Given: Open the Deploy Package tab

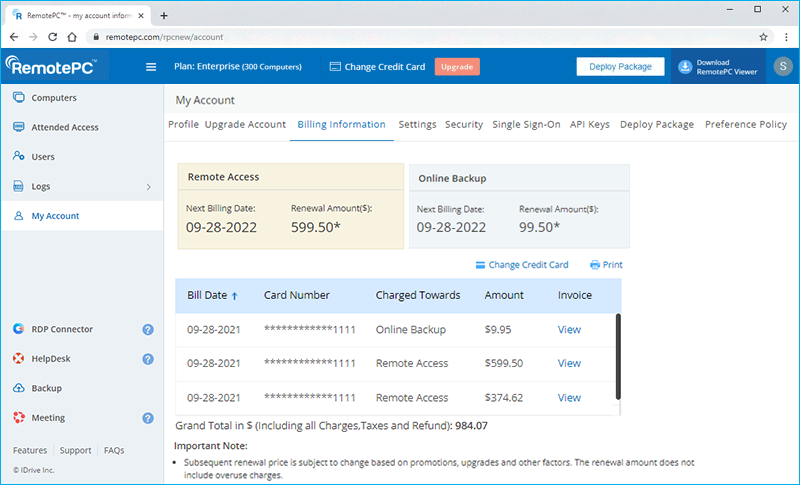Looking at the screenshot, I should [x=657, y=124].
